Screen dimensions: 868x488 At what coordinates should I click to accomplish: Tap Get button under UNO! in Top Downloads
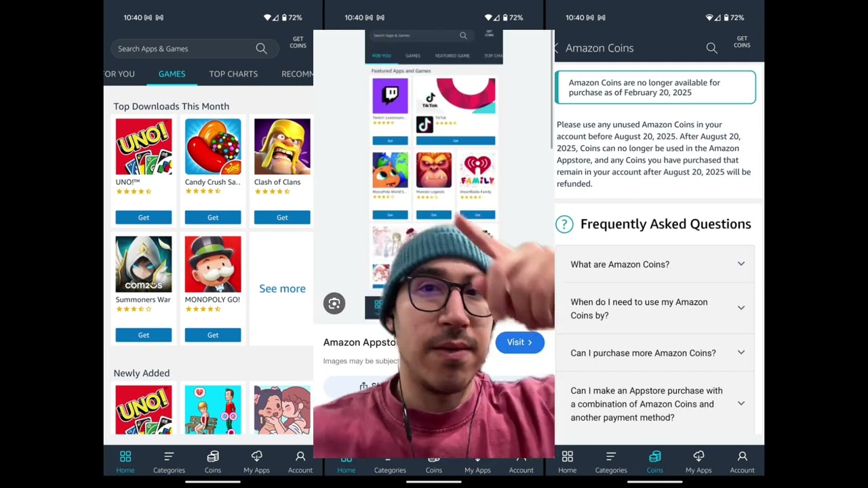coord(144,218)
